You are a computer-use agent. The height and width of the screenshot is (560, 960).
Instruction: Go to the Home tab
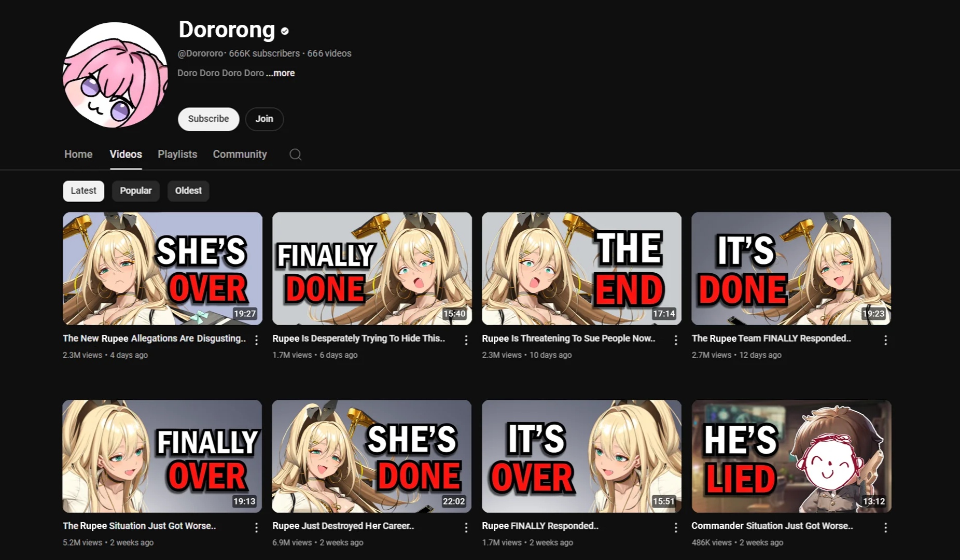[x=78, y=155]
